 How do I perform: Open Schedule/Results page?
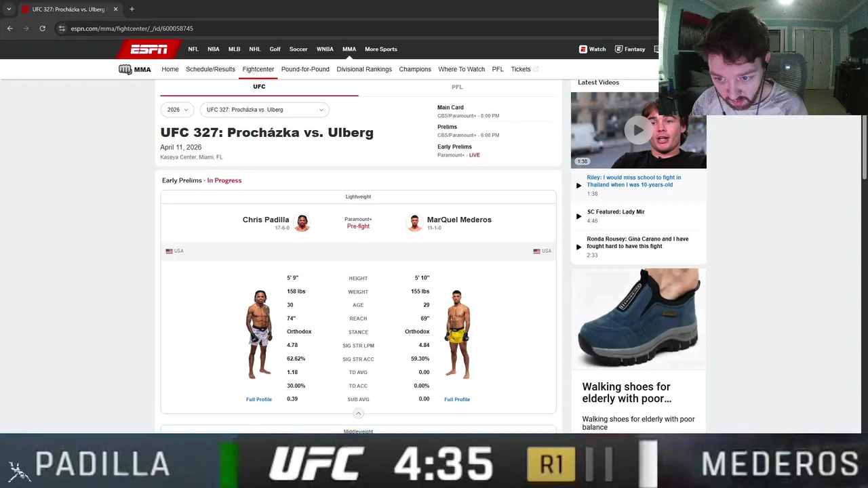(210, 69)
